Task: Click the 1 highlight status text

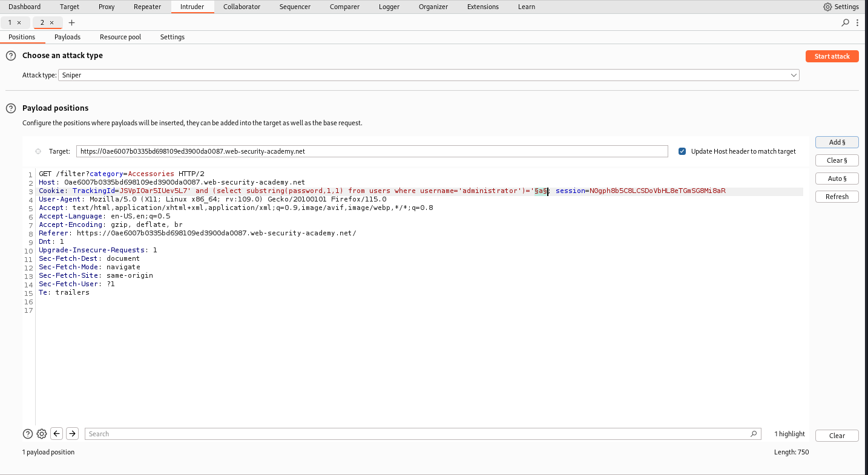Action: pyautogui.click(x=790, y=434)
